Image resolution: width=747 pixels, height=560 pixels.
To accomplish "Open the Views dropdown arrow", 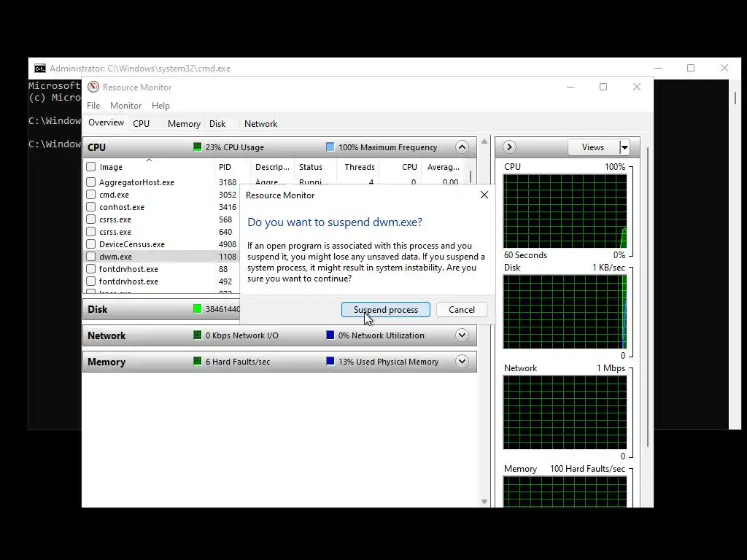I will [624, 147].
